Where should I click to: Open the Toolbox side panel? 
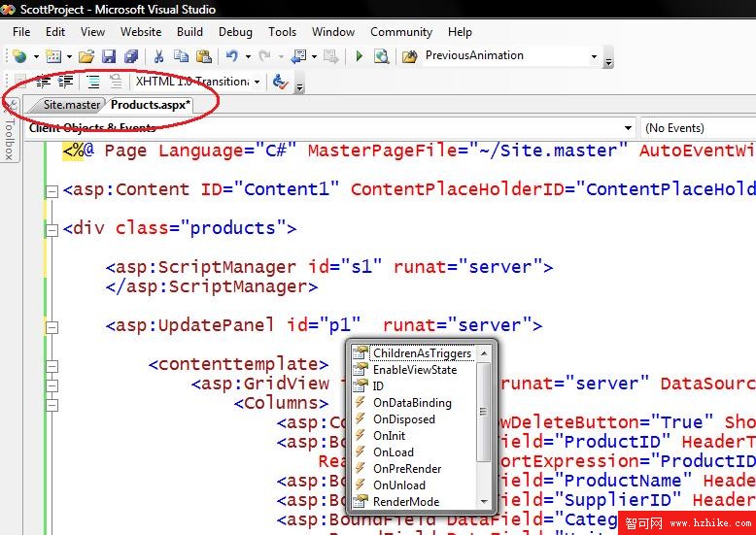click(9, 132)
